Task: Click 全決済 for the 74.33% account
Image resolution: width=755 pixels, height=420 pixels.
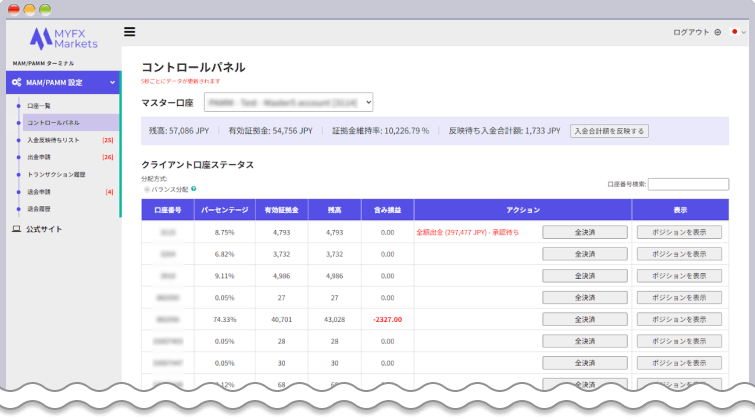Action: click(585, 319)
